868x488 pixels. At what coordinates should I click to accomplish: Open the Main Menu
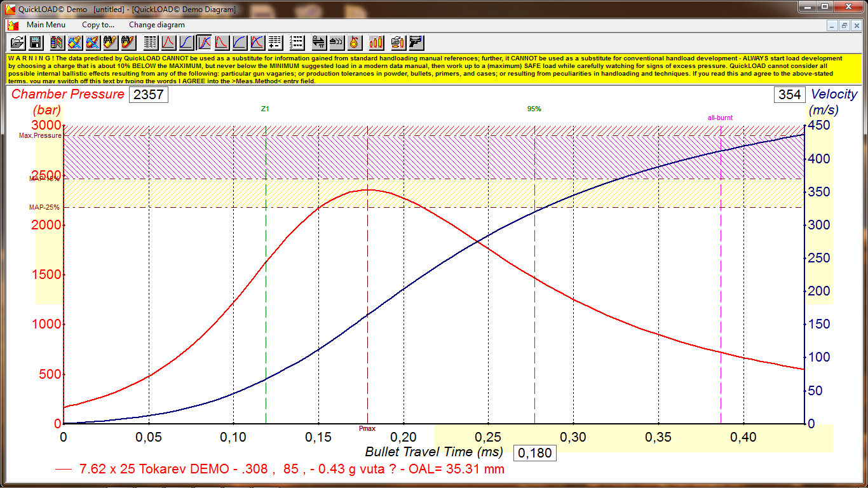pos(46,25)
